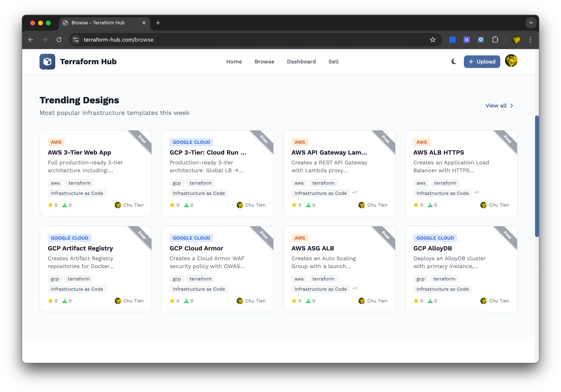The width and height of the screenshot is (561, 392).
Task: Expand +1 more tags on AWS ALB HTTPS card
Action: (476, 193)
